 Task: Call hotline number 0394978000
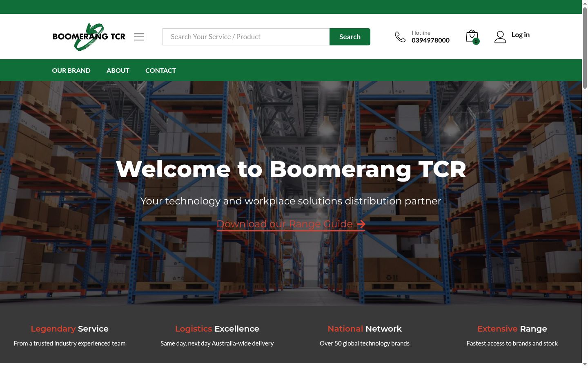coord(430,40)
